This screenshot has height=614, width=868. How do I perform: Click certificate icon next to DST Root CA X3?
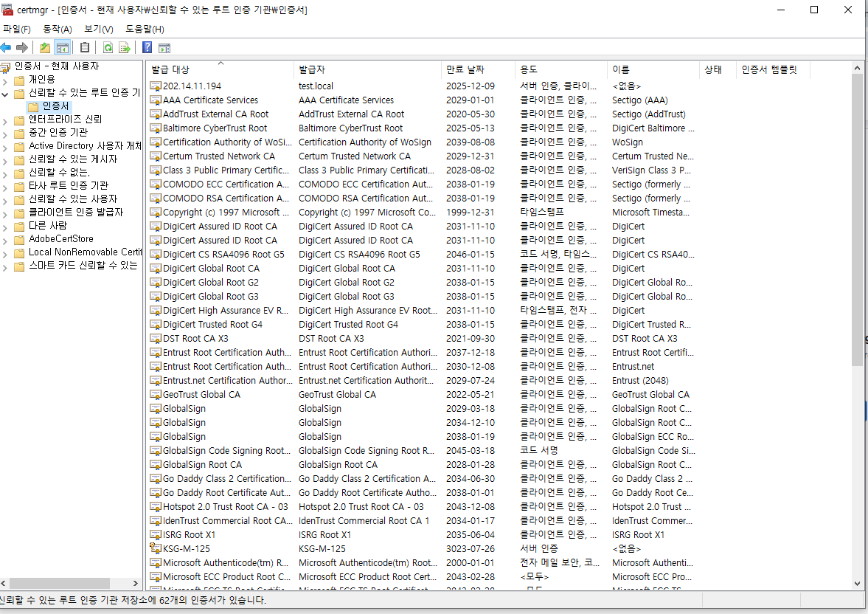coord(156,338)
